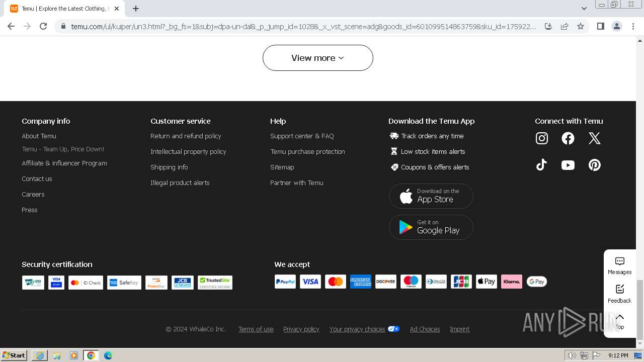
Task: Open the Sitemap link
Action: 282,167
